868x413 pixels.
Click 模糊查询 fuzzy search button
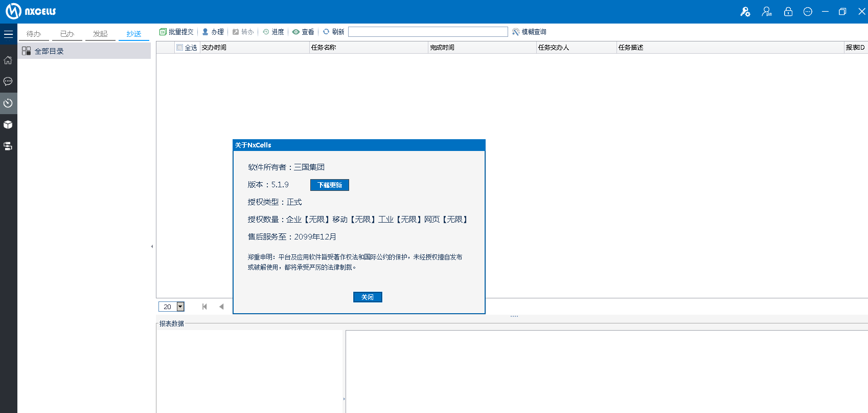tap(529, 32)
